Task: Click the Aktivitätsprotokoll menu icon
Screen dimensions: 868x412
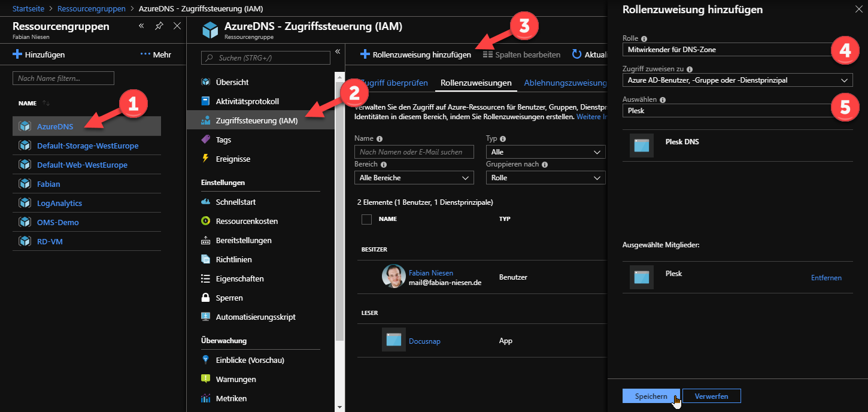Action: point(206,101)
